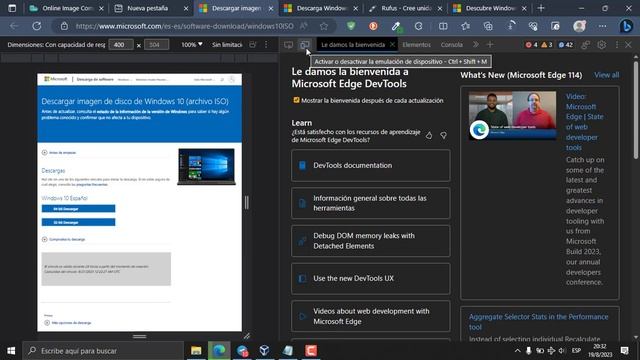Click the DevTools vertical scrollbar
Screen dimensions: 640x360
tap(636, 110)
